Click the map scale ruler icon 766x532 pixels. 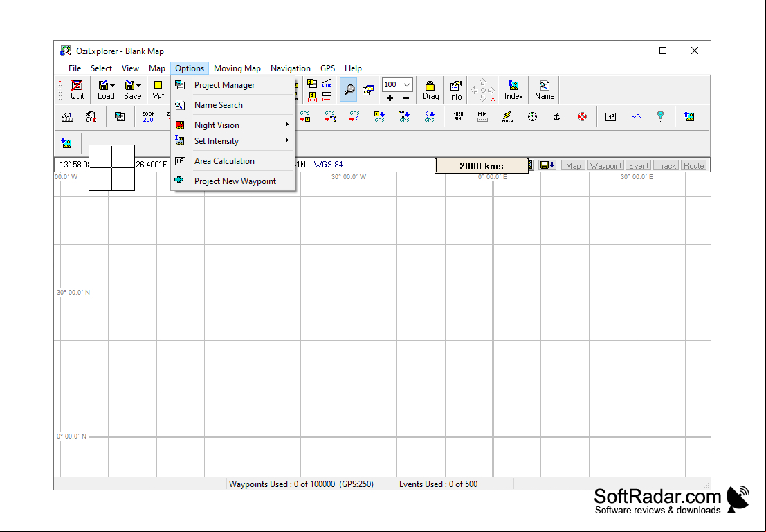(67, 117)
